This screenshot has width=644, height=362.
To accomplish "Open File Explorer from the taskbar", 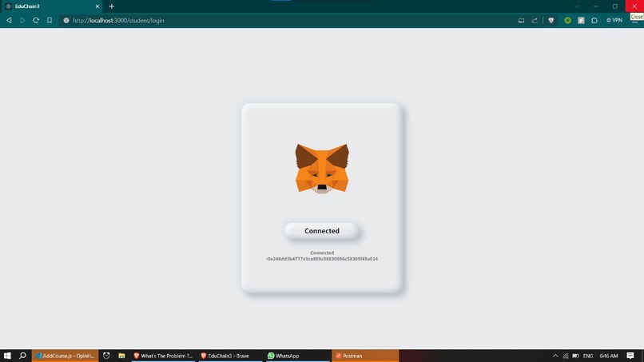I will (x=121, y=356).
